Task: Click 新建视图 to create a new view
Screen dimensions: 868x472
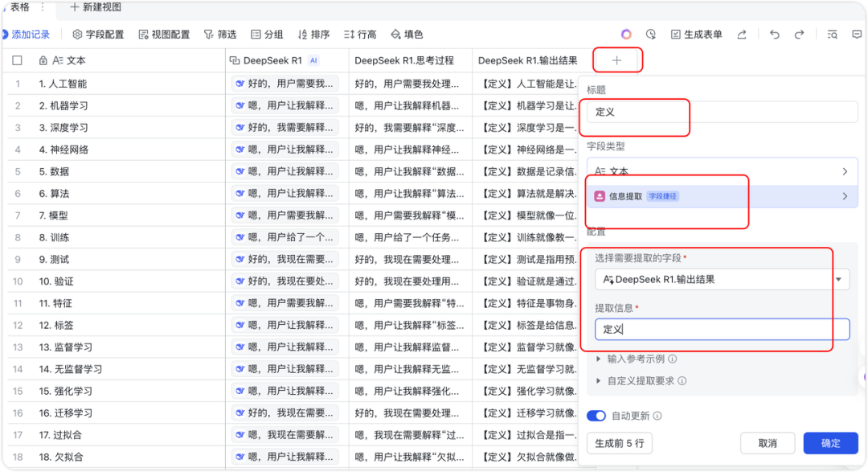Action: tap(95, 7)
